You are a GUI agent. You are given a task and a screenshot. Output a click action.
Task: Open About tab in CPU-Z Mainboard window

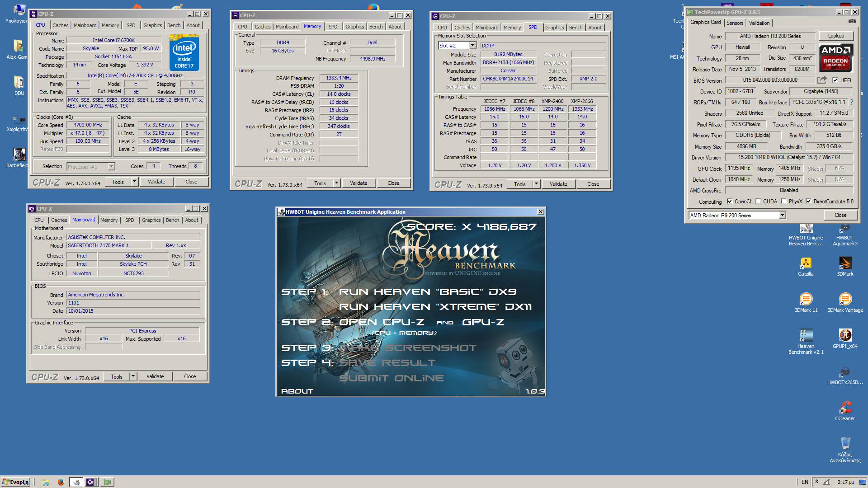pyautogui.click(x=192, y=220)
